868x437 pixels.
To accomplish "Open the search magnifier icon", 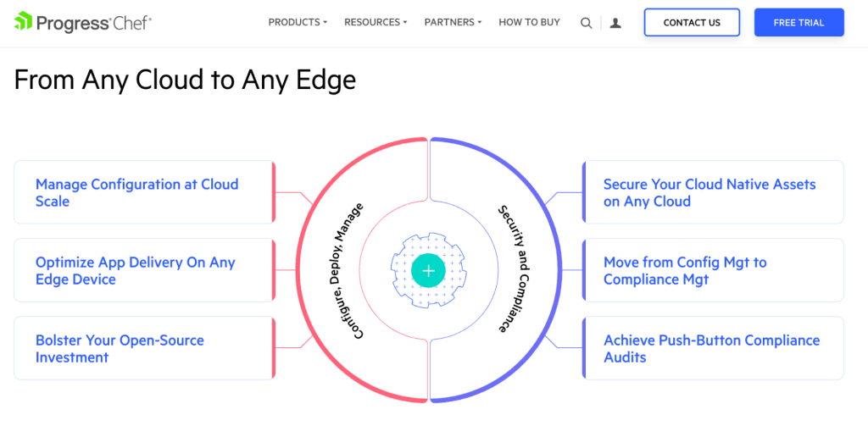I will (x=586, y=23).
